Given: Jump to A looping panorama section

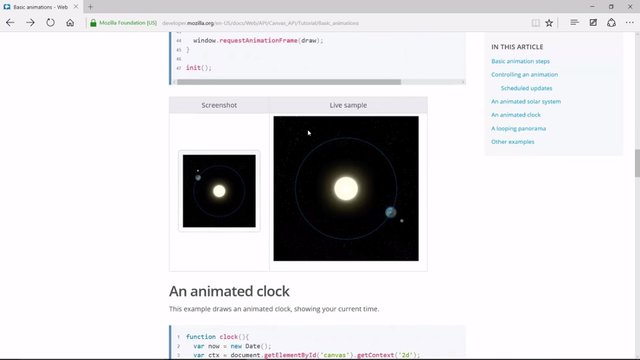Looking at the screenshot, I should pos(518,129).
